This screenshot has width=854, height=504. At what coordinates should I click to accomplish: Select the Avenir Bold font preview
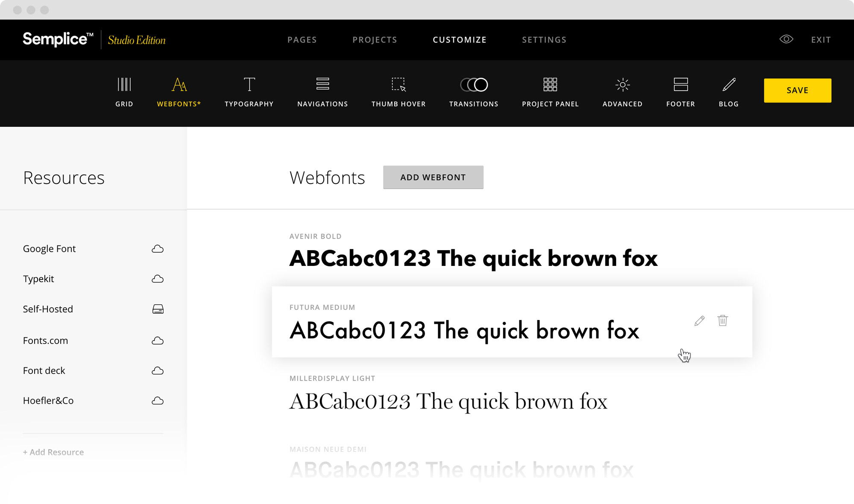(x=474, y=258)
